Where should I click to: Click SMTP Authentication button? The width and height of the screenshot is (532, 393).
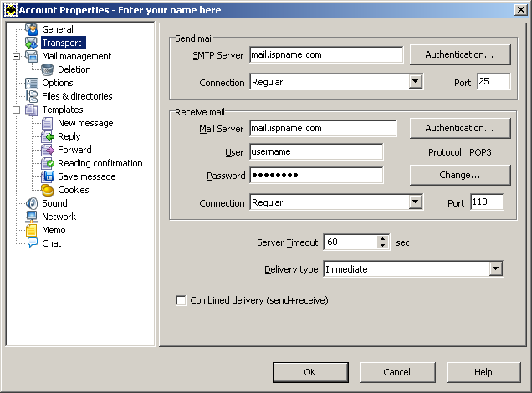click(x=459, y=54)
